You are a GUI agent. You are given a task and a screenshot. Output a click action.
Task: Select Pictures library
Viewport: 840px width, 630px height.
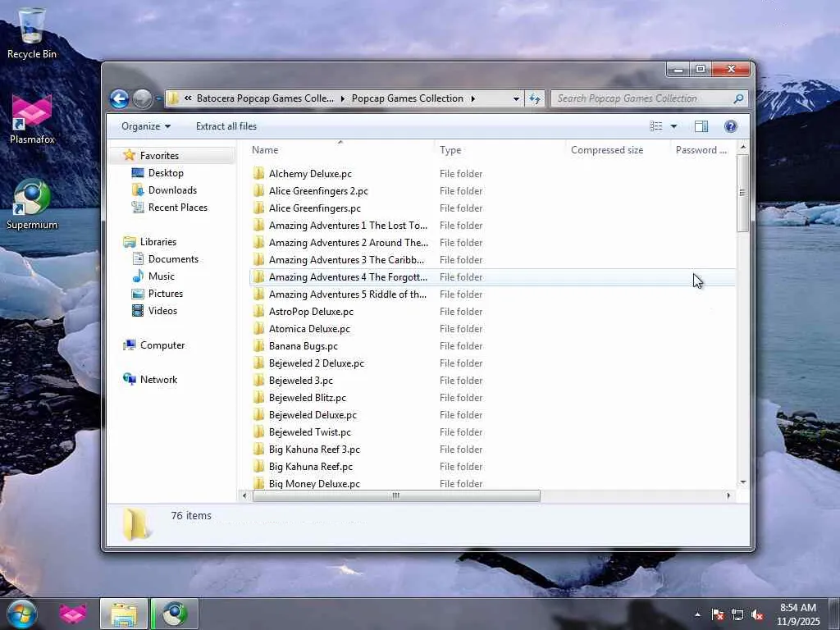click(x=166, y=293)
